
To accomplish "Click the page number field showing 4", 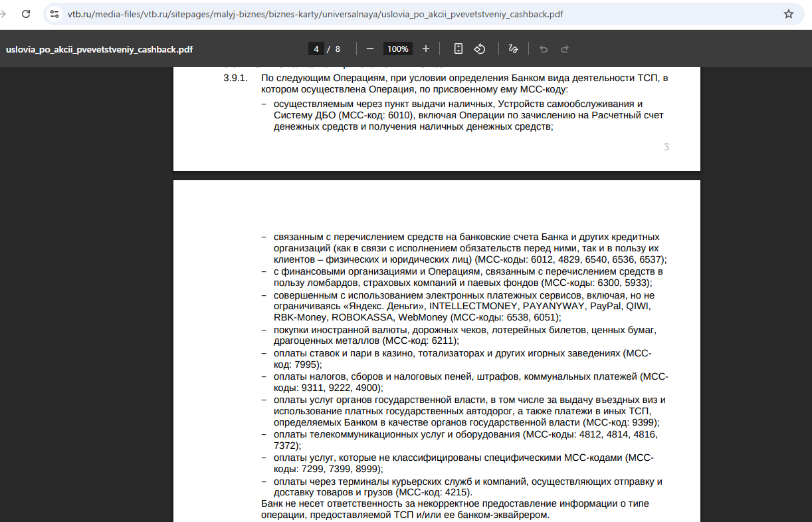I will [x=316, y=49].
